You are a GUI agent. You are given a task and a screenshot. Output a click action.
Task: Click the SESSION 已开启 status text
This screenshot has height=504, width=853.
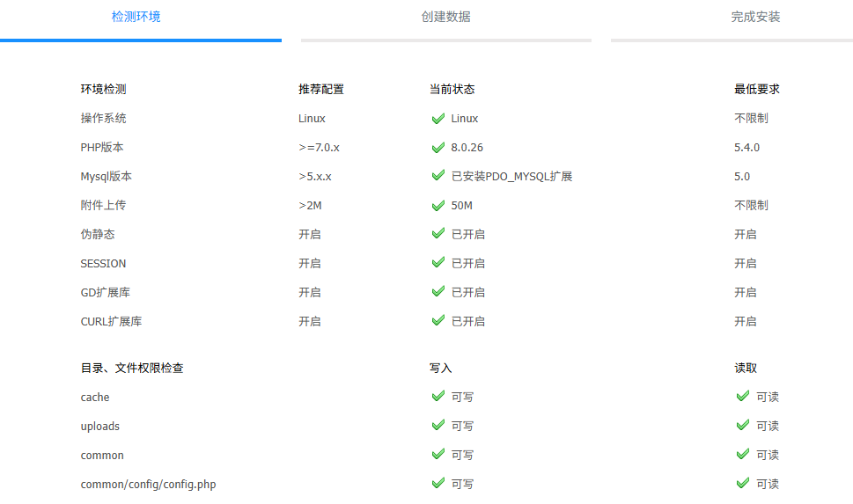tap(467, 263)
